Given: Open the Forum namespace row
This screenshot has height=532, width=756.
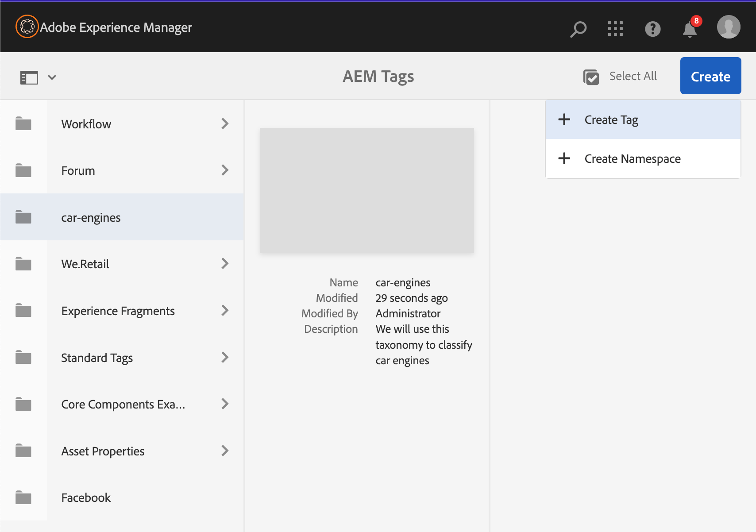Looking at the screenshot, I should 122,170.
